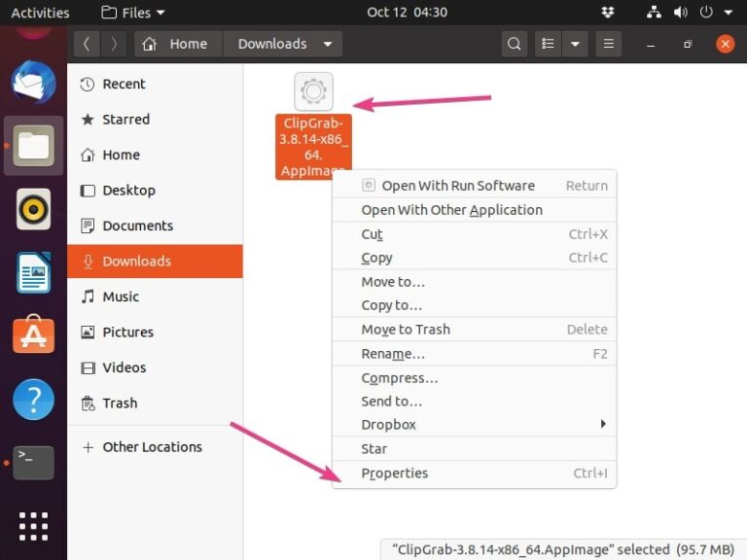The width and height of the screenshot is (747, 560).
Task: Open Documents in the sidebar
Action: tap(155, 226)
